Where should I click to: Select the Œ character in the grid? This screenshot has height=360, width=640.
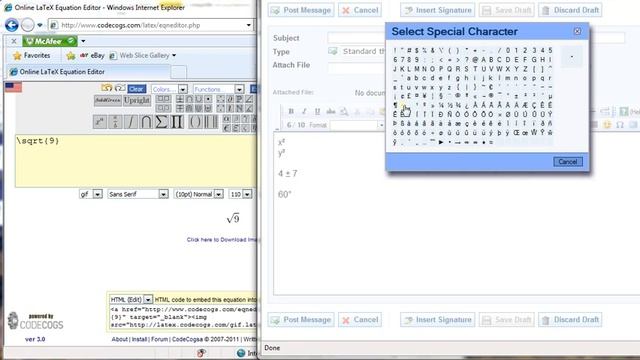(x=517, y=133)
